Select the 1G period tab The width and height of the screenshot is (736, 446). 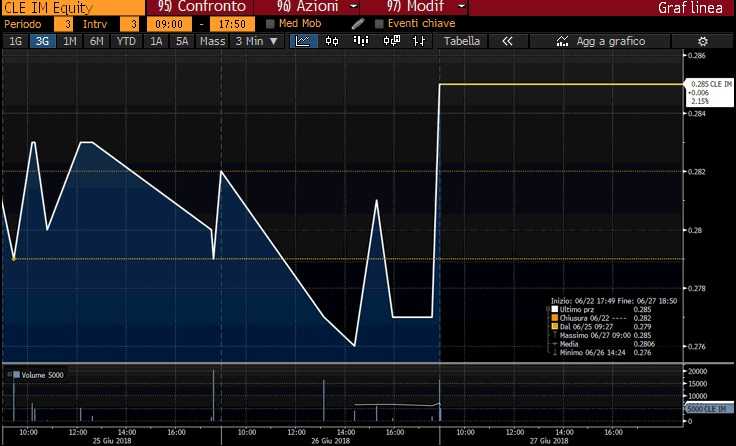point(16,41)
